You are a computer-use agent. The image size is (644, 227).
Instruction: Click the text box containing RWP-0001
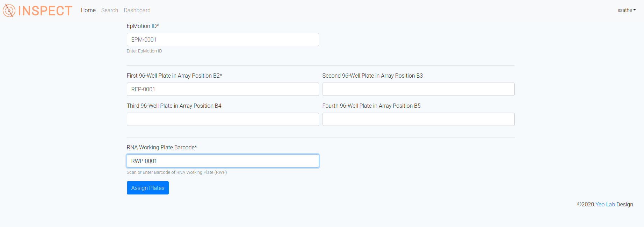(x=223, y=161)
